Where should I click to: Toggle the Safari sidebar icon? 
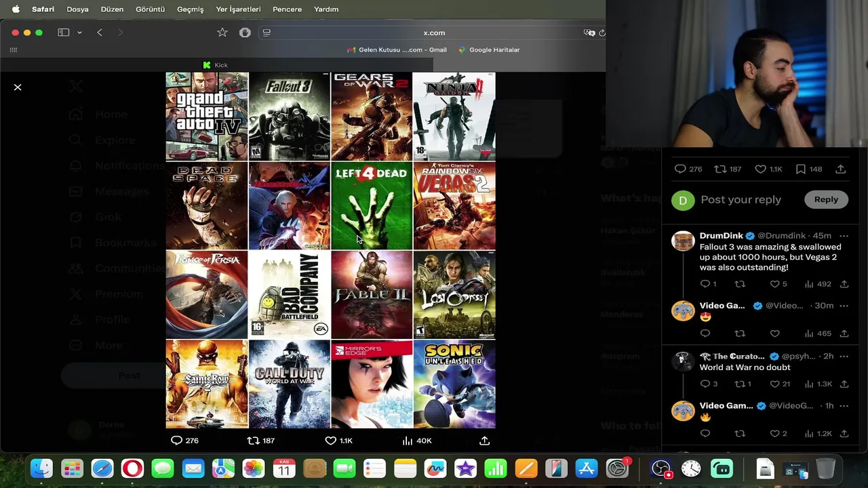coord(64,33)
